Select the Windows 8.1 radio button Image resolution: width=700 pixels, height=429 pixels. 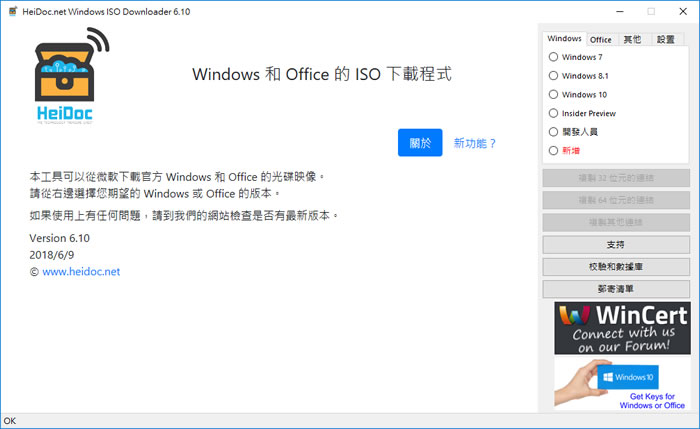[553, 75]
